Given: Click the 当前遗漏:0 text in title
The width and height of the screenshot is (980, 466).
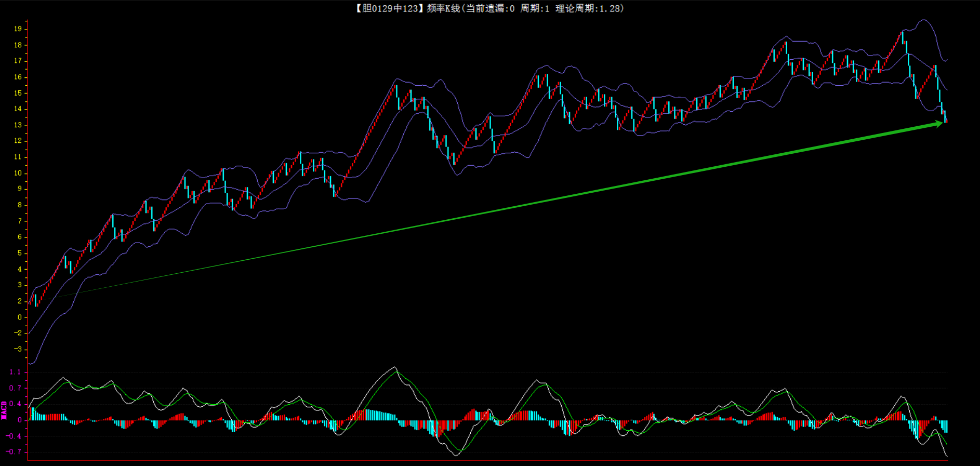Looking at the screenshot, I should (x=490, y=8).
